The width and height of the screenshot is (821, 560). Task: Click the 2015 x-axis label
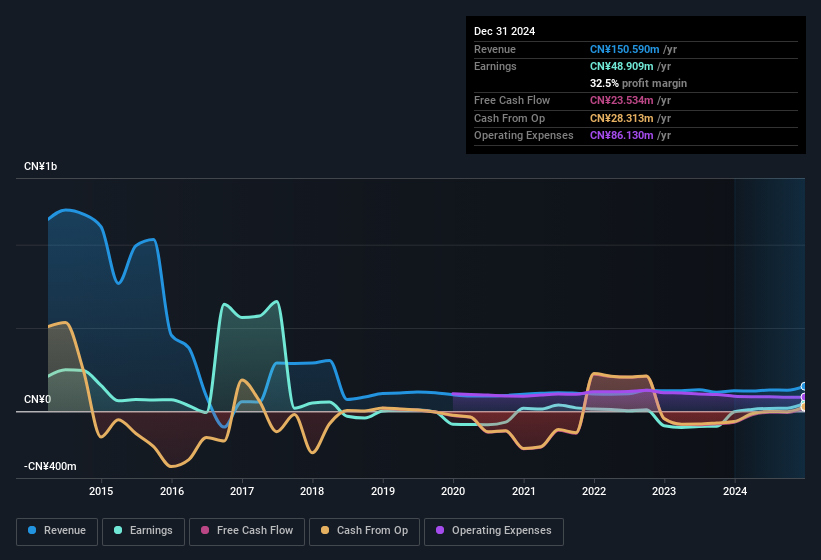pyautogui.click(x=101, y=491)
